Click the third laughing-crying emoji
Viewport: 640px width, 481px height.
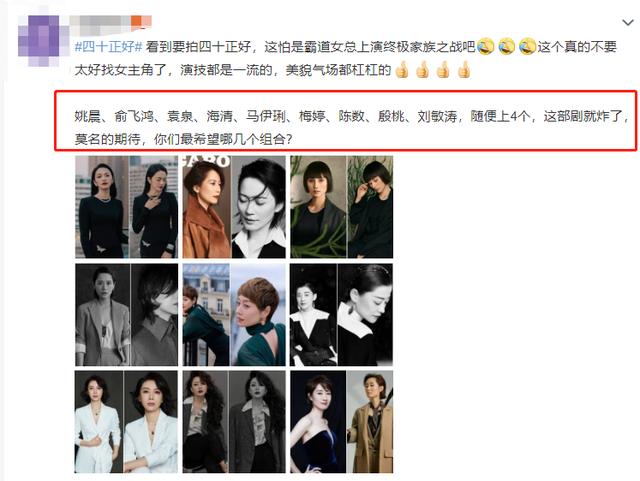527,47
